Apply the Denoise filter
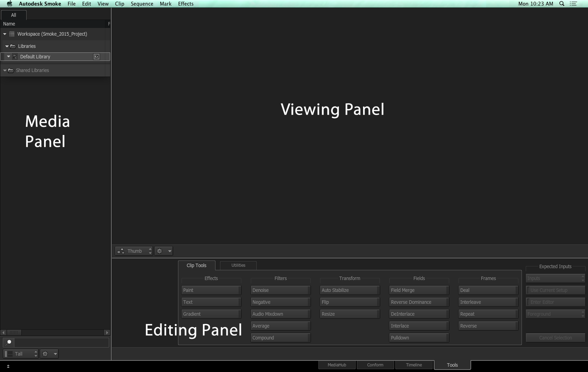Screen dimensions: 588x372 [281, 290]
